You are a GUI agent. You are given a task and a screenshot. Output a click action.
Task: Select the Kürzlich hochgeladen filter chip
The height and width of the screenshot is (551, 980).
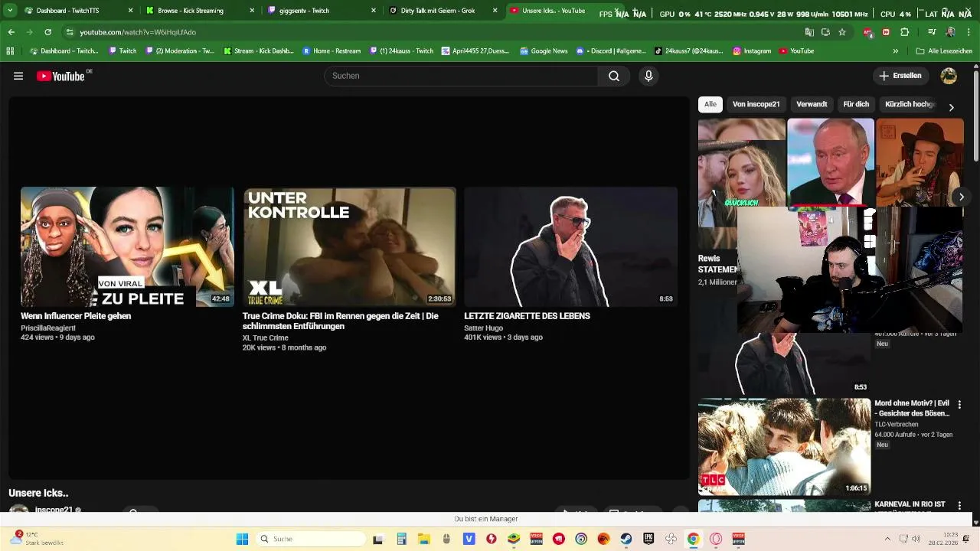point(910,104)
